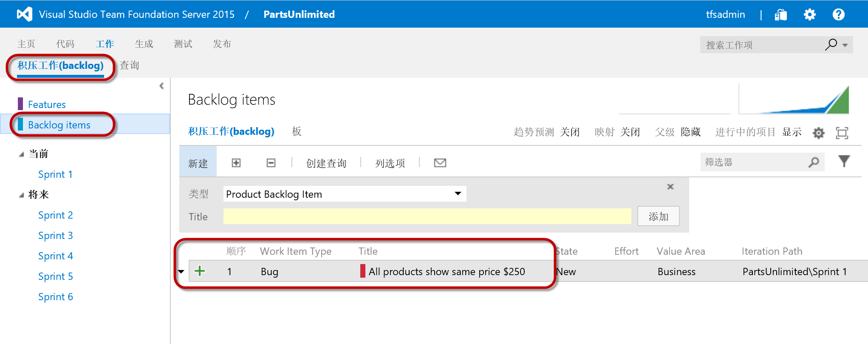Click the Add (添加) button
The height and width of the screenshot is (344, 868).
point(659,216)
